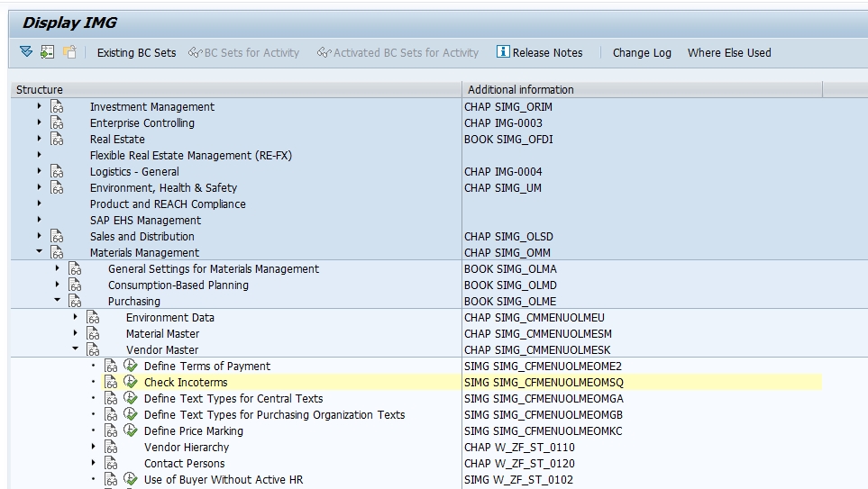Execute Use of Buyer Without Active HR icon
This screenshot has width=868, height=489.
pyautogui.click(x=130, y=479)
